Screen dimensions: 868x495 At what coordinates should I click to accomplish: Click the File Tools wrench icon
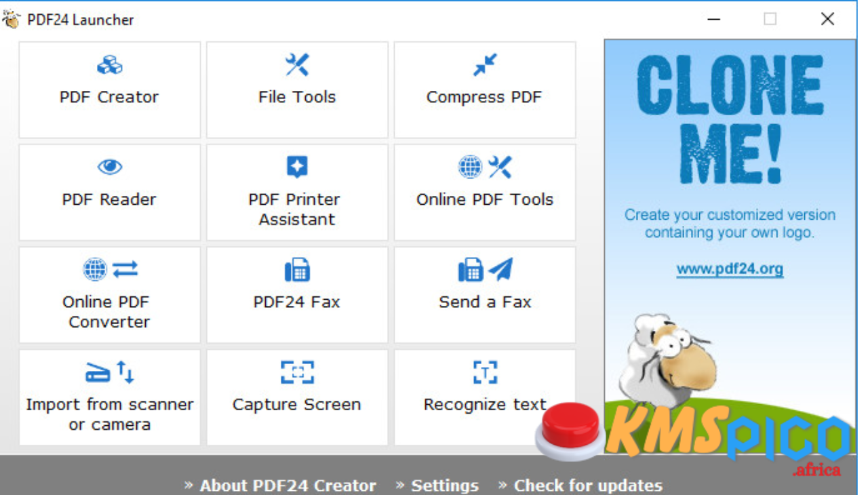297,65
